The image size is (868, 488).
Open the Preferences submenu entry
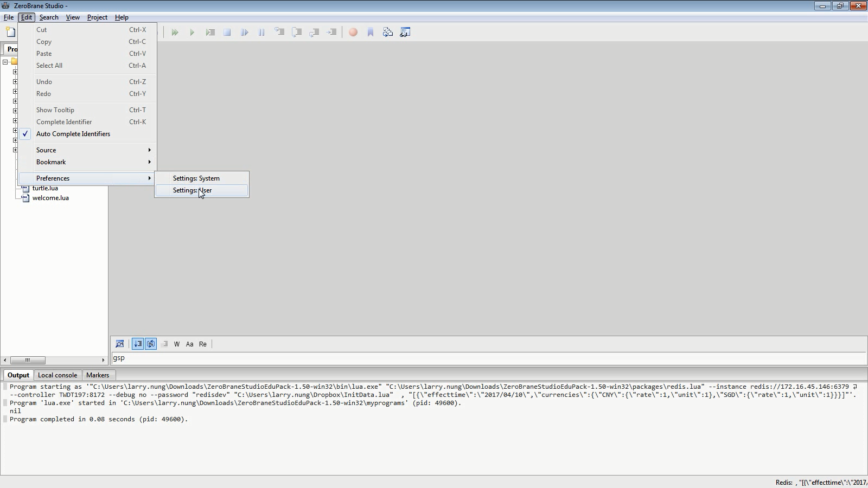(88, 178)
